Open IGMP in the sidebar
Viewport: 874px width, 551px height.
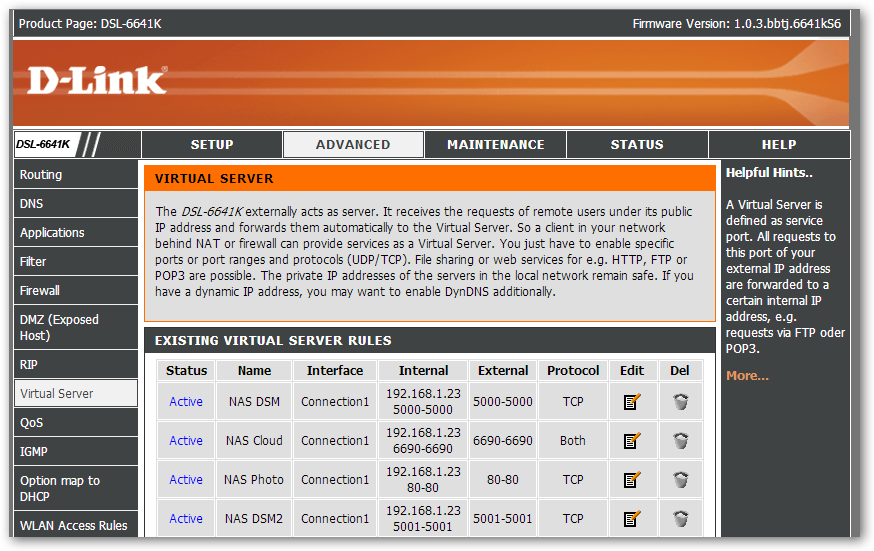coord(76,451)
